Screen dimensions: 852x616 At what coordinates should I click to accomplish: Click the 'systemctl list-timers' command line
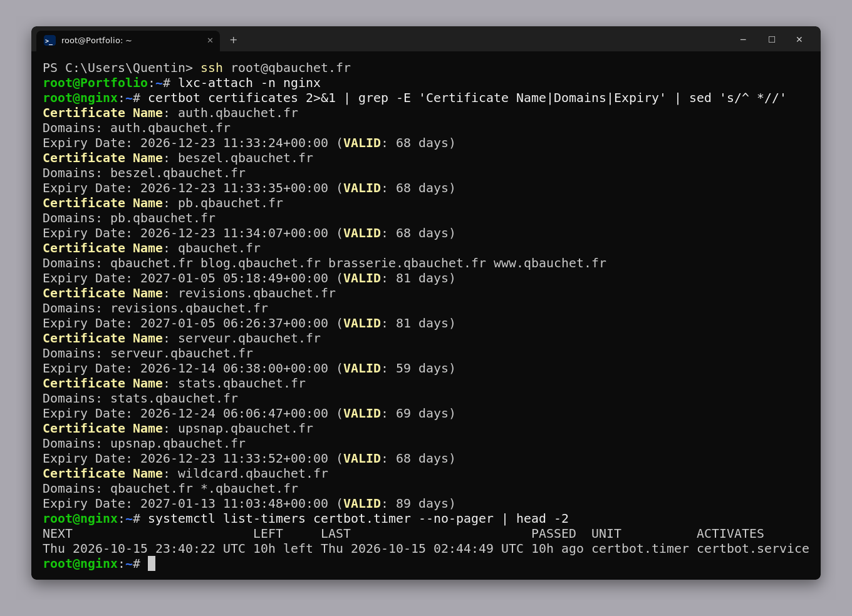tap(358, 518)
